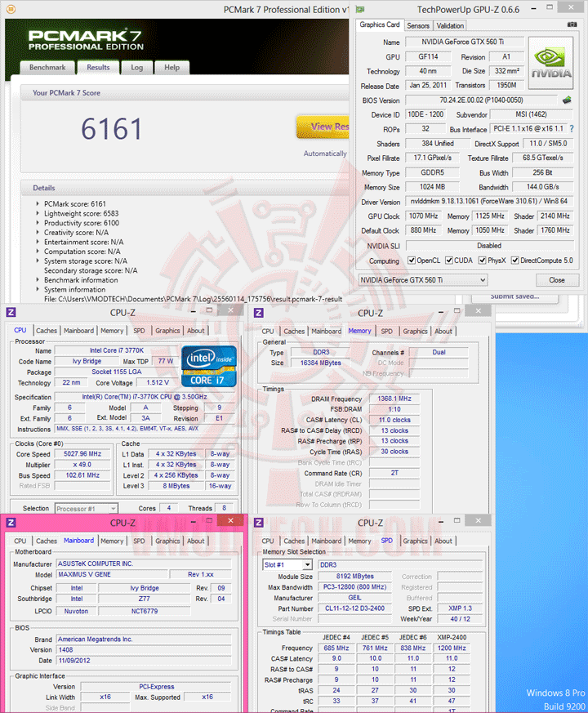Click the Core Voltage 1.512 V value
This screenshot has height=713, width=588.
tap(158, 383)
